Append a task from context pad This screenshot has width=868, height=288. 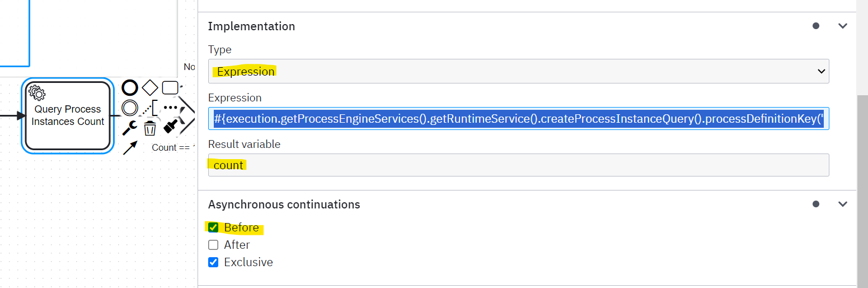pyautogui.click(x=170, y=88)
